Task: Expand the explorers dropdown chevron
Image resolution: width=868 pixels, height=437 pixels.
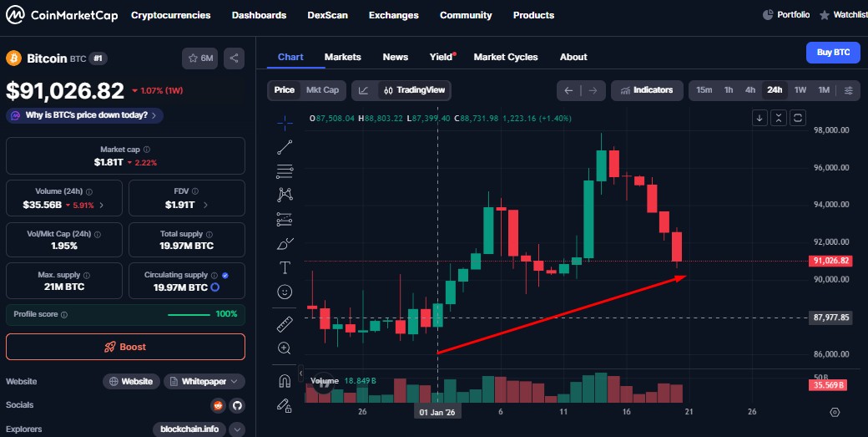Action: pyautogui.click(x=237, y=429)
